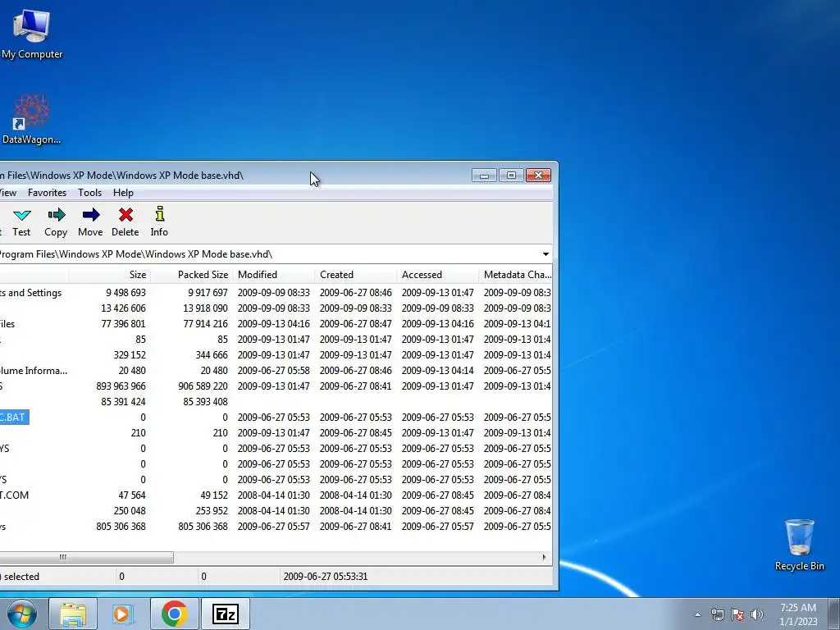This screenshot has width=840, height=630.
Task: Sort by the Accessed column header
Action: point(438,275)
